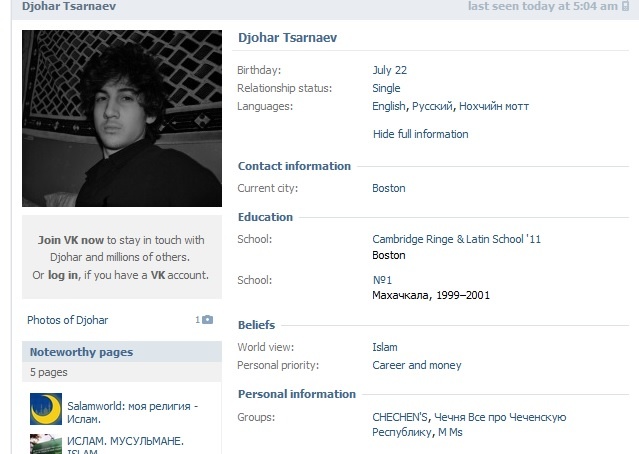Select the Career and money priority link
Image resolution: width=639 pixels, height=454 pixels.
(x=417, y=366)
